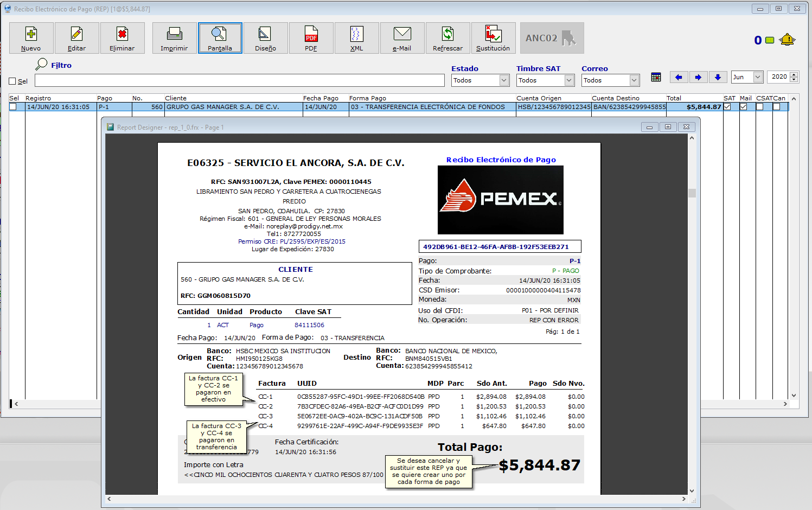Check the Sel box on row P-1
The width and height of the screenshot is (812, 510).
(x=13, y=107)
